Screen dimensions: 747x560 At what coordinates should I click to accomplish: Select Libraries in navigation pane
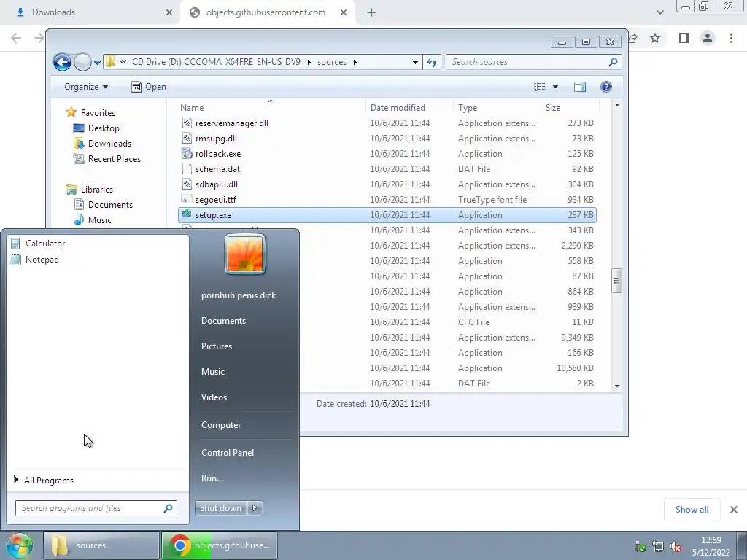(97, 189)
